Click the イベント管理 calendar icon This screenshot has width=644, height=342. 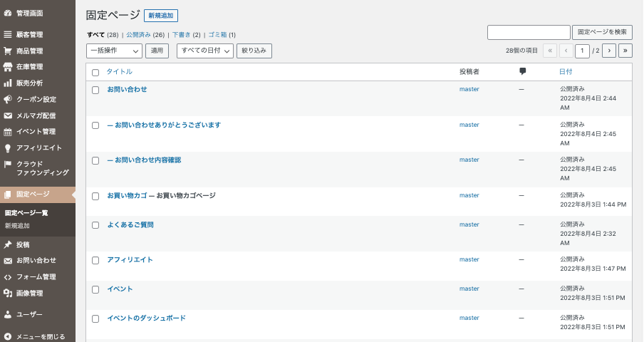click(x=8, y=132)
